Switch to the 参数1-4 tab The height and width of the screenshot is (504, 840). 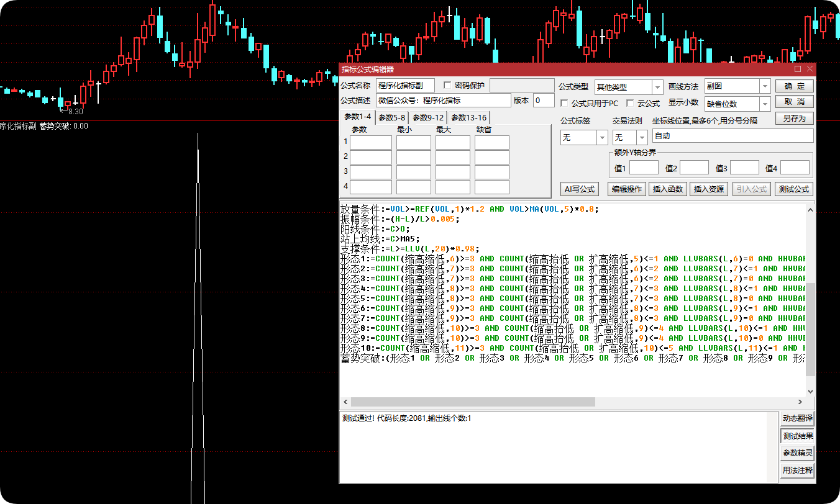click(357, 117)
